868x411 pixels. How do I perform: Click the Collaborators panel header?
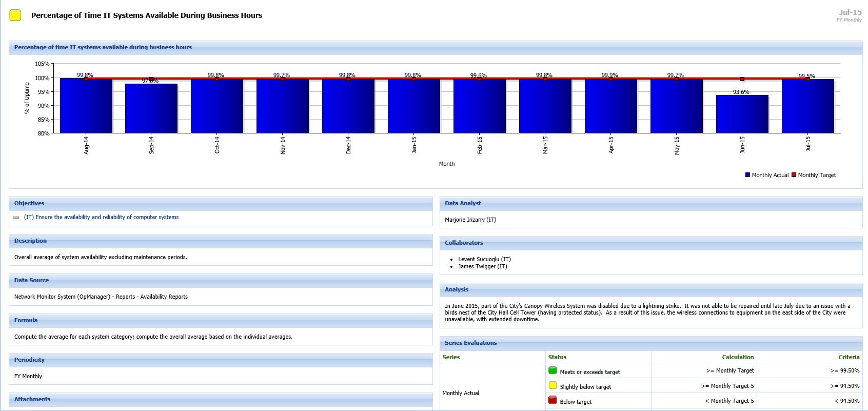coord(651,243)
